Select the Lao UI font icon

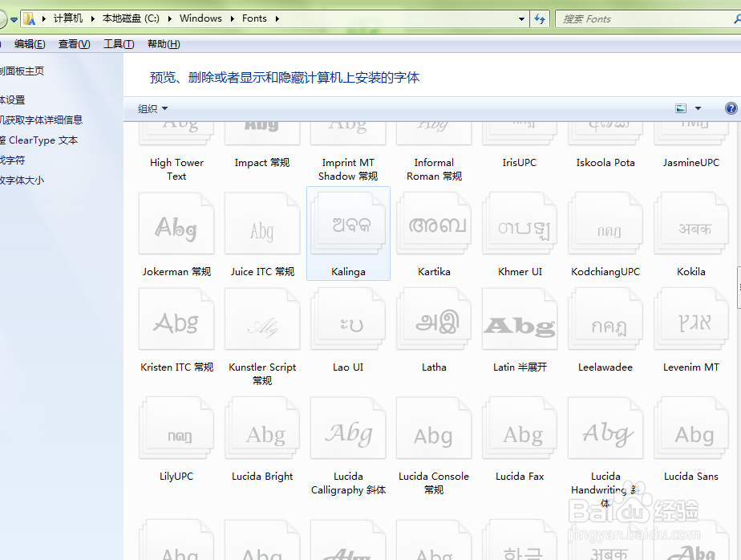pos(348,319)
